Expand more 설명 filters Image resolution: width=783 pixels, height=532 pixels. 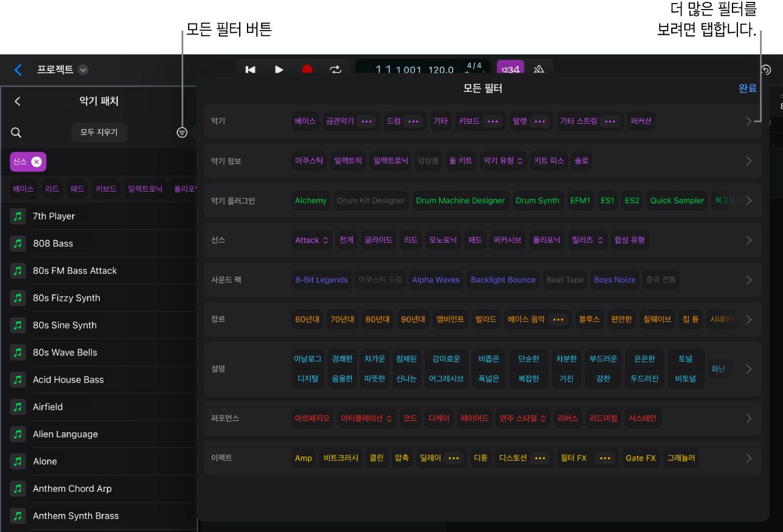pos(749,369)
